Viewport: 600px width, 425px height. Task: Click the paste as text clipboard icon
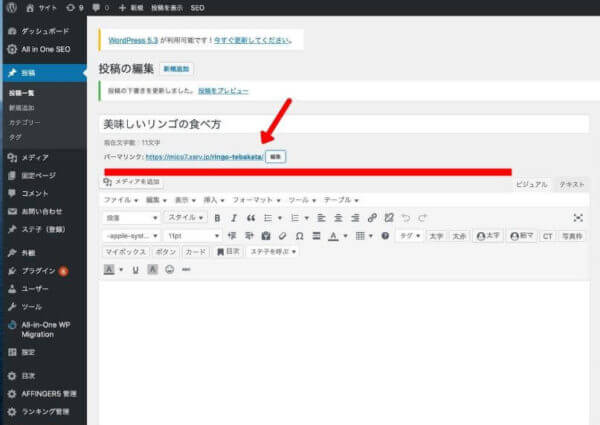point(266,236)
